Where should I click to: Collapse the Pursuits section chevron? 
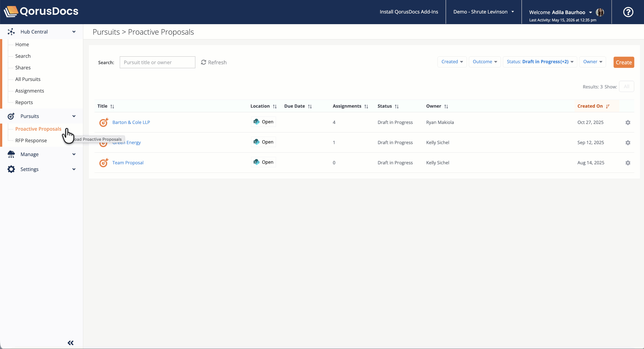(x=74, y=116)
